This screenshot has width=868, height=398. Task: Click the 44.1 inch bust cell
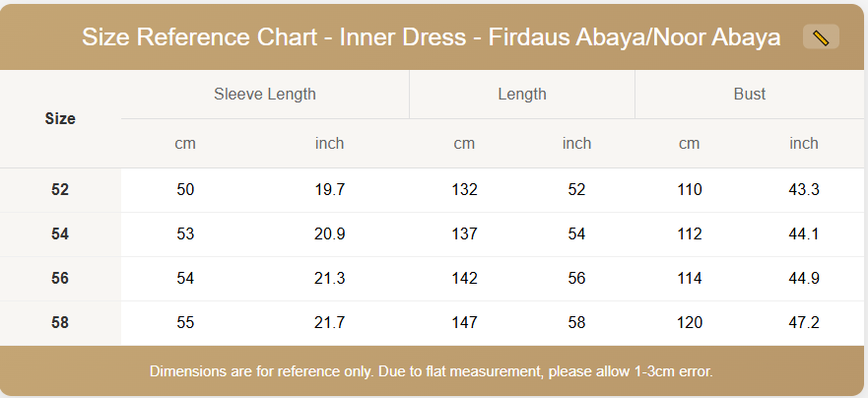click(804, 233)
